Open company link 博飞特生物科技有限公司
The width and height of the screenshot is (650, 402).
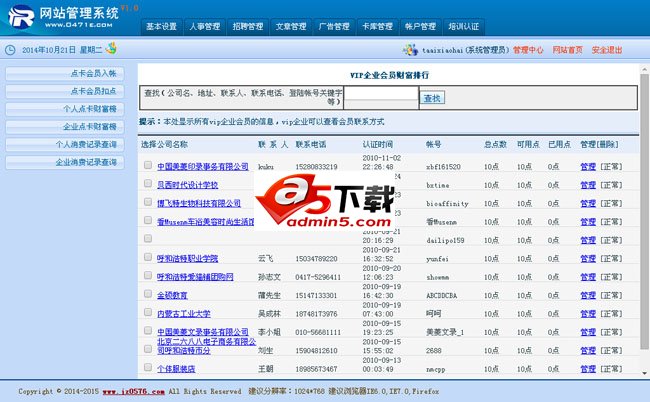coord(199,203)
